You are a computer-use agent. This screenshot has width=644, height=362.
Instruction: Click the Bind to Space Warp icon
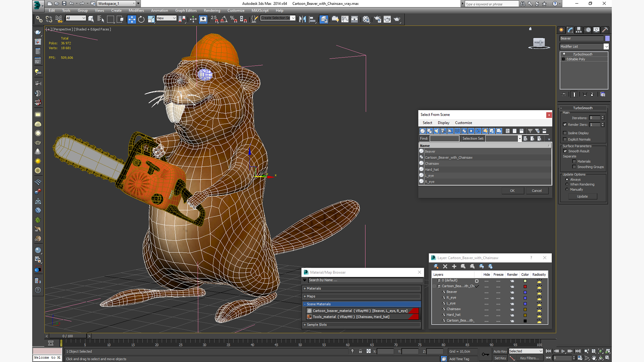pyautogui.click(x=59, y=19)
